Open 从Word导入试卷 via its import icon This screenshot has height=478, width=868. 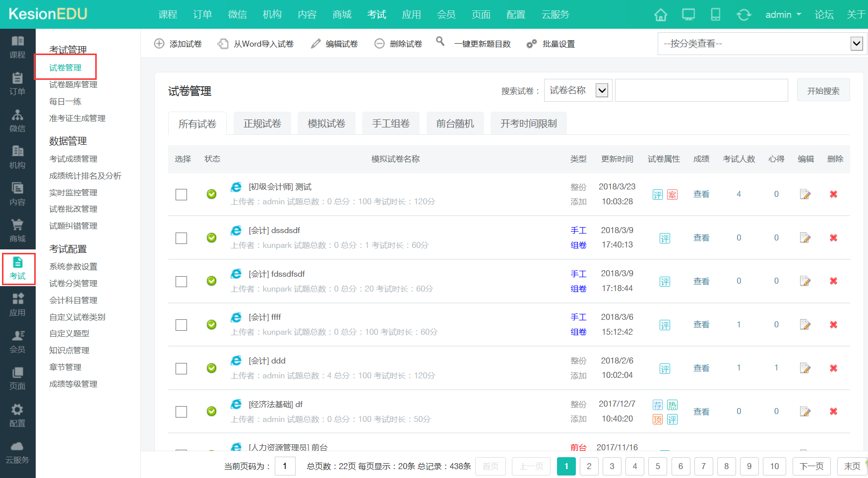click(223, 44)
